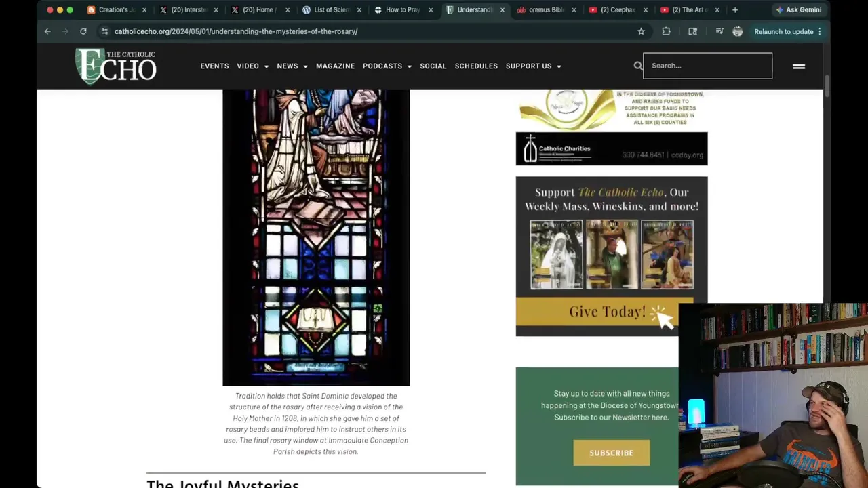Close the Creation's tab
The width and height of the screenshot is (868, 488).
144,10
